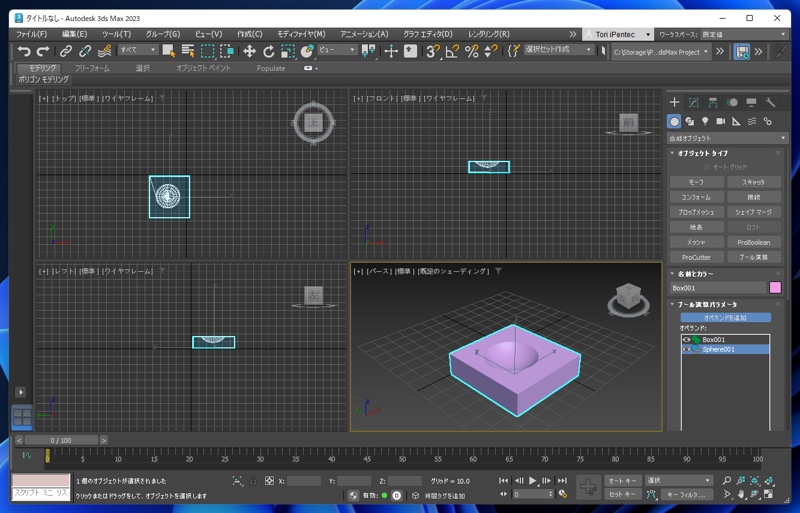
Task: Select the Shapes category icon
Action: (690, 121)
